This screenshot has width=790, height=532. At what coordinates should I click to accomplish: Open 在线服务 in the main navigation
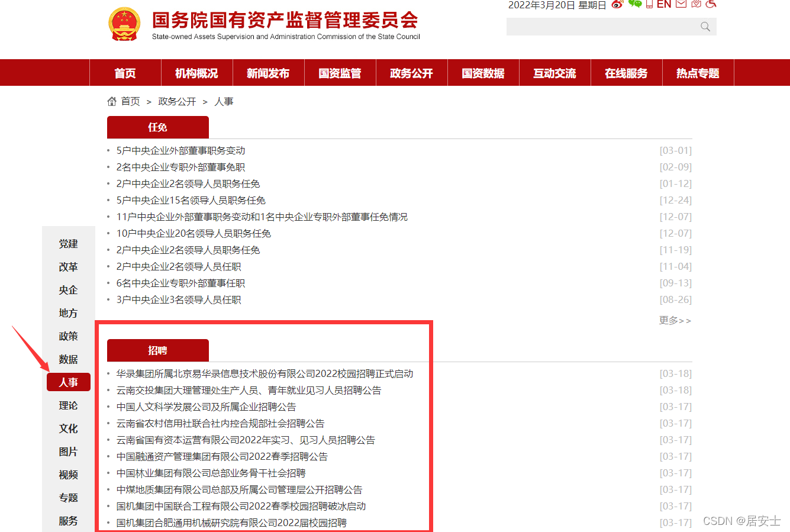click(626, 73)
